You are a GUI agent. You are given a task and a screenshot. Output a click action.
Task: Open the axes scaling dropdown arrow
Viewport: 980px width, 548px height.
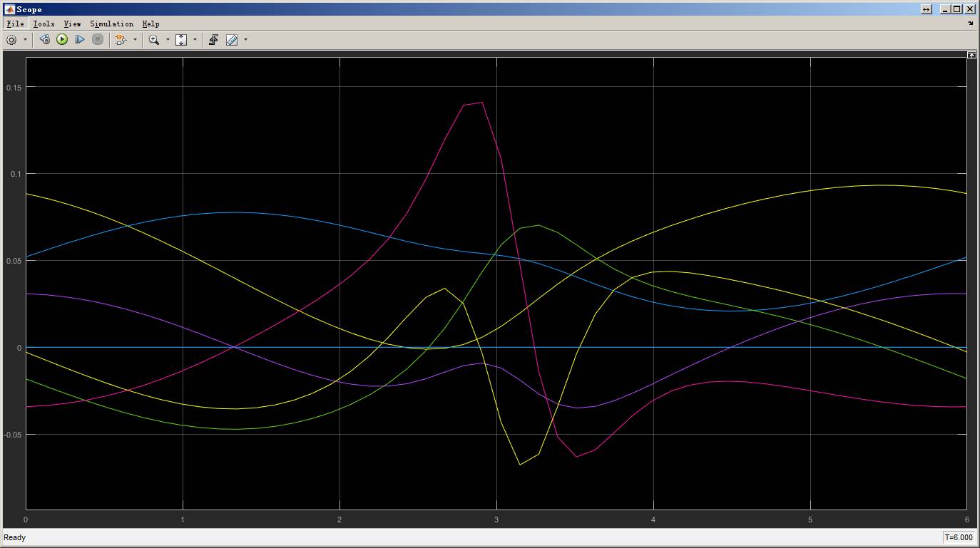[x=195, y=40]
